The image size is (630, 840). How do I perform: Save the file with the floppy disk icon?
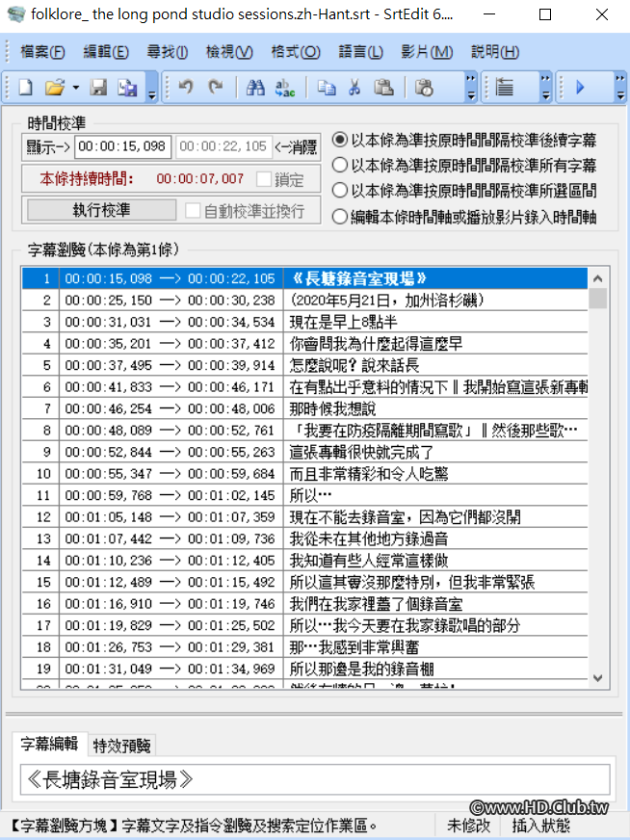(x=98, y=87)
